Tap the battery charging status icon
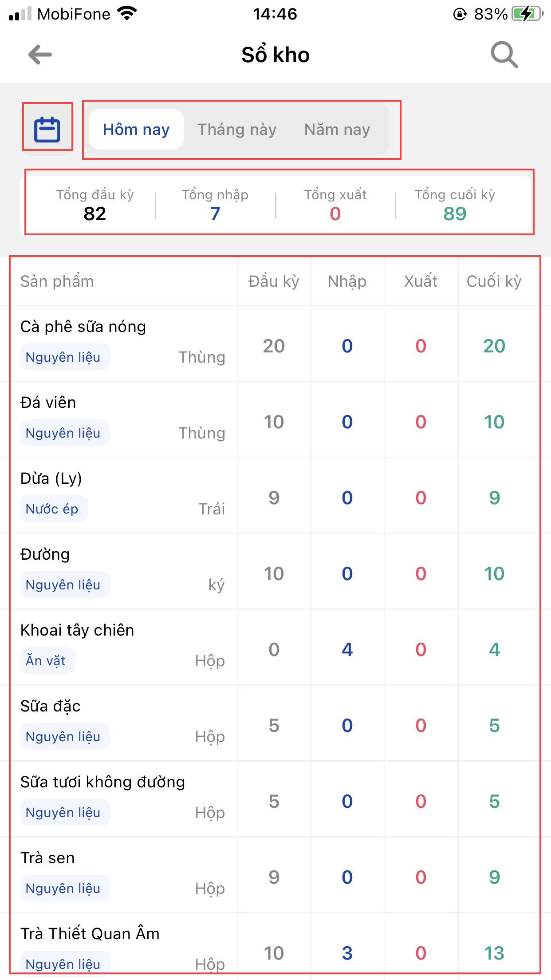The image size is (551, 980). tap(526, 14)
